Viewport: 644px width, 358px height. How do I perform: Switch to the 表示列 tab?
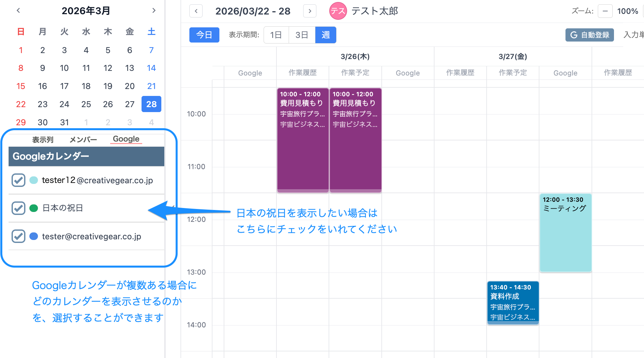coord(43,139)
